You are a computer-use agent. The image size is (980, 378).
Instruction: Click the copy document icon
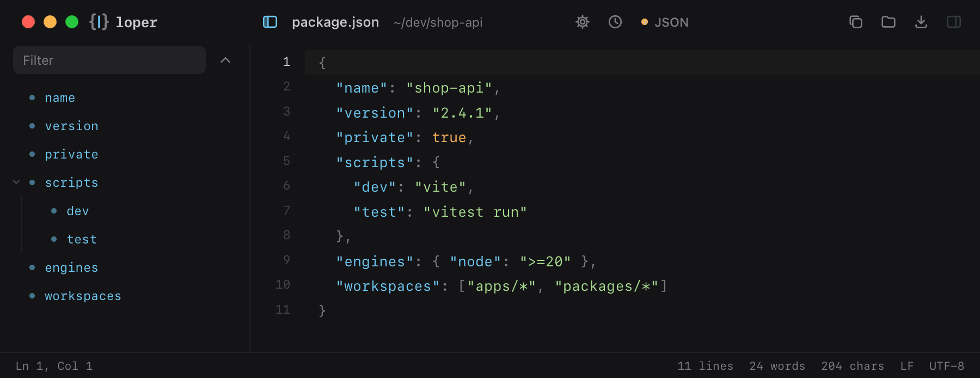tap(856, 22)
